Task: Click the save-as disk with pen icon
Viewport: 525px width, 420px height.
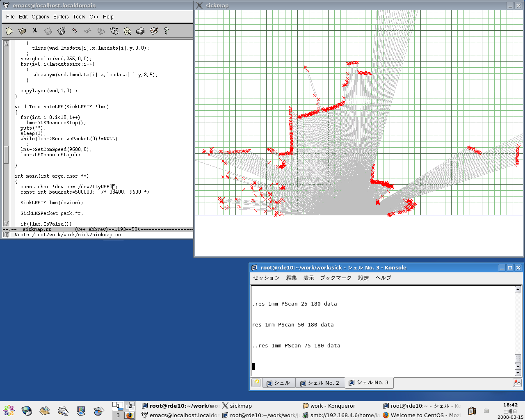Action: click(x=62, y=31)
